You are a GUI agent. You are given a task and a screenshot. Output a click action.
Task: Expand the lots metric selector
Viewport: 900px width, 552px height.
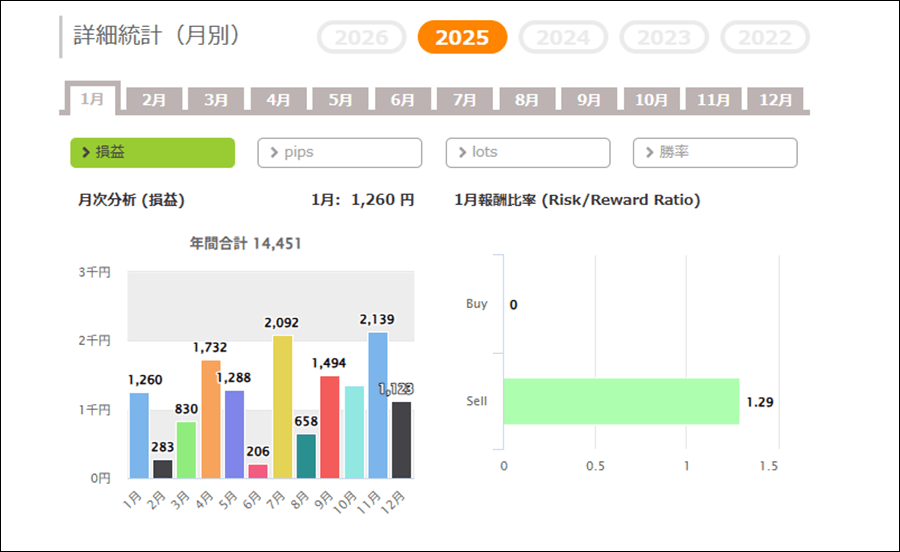[527, 152]
